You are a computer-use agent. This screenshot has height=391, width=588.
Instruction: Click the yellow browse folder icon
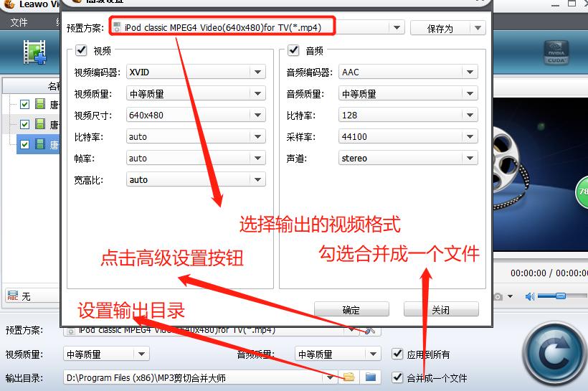pos(348,377)
